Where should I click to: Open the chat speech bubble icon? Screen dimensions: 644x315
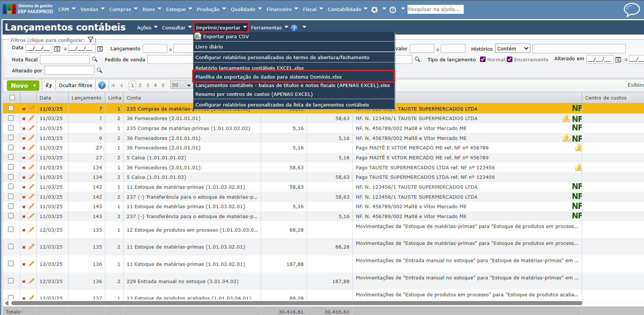632,10
